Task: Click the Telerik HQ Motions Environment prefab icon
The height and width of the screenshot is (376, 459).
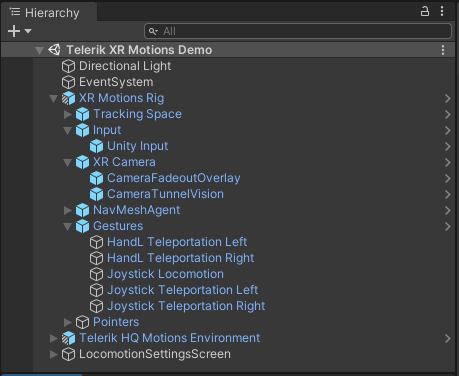Action: point(68,338)
